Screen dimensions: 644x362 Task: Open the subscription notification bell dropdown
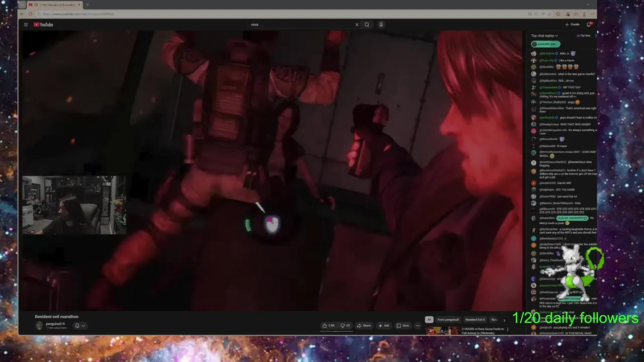click(79, 326)
